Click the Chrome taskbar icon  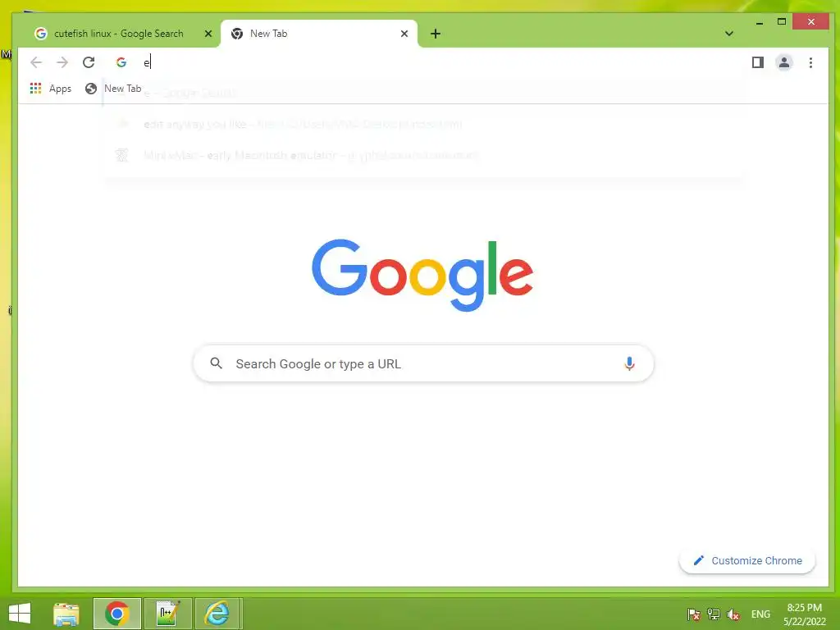click(116, 614)
